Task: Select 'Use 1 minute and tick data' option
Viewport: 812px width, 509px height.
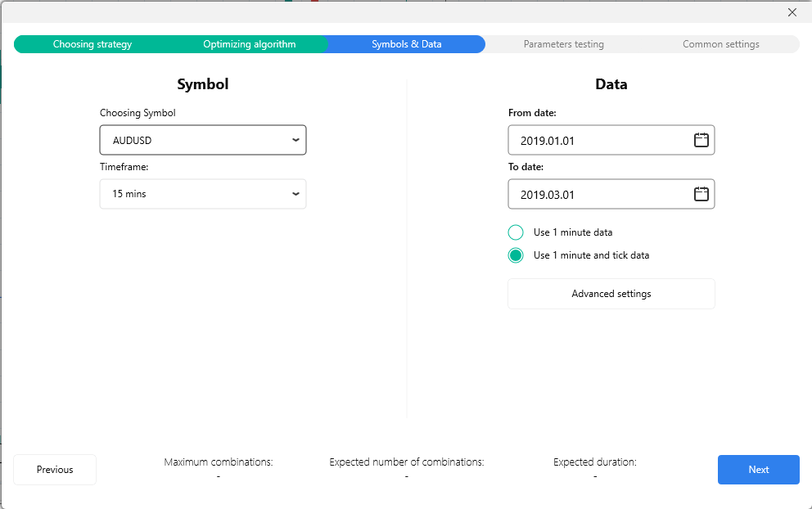Action: click(x=516, y=255)
